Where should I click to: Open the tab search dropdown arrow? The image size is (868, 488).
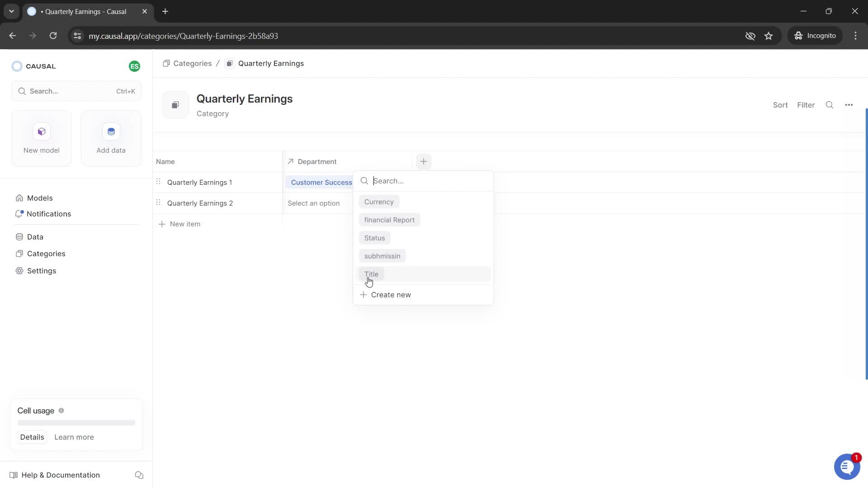click(x=11, y=11)
